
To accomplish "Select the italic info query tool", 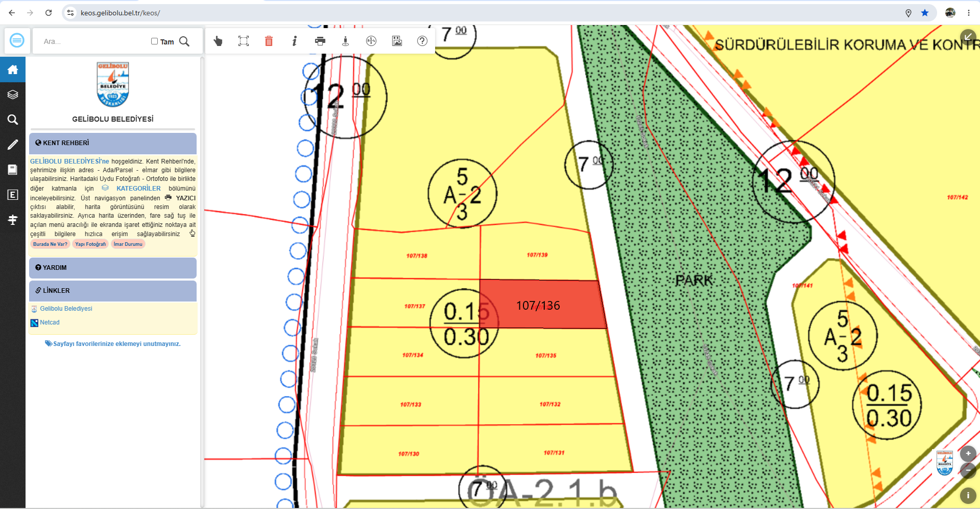I will [x=295, y=41].
